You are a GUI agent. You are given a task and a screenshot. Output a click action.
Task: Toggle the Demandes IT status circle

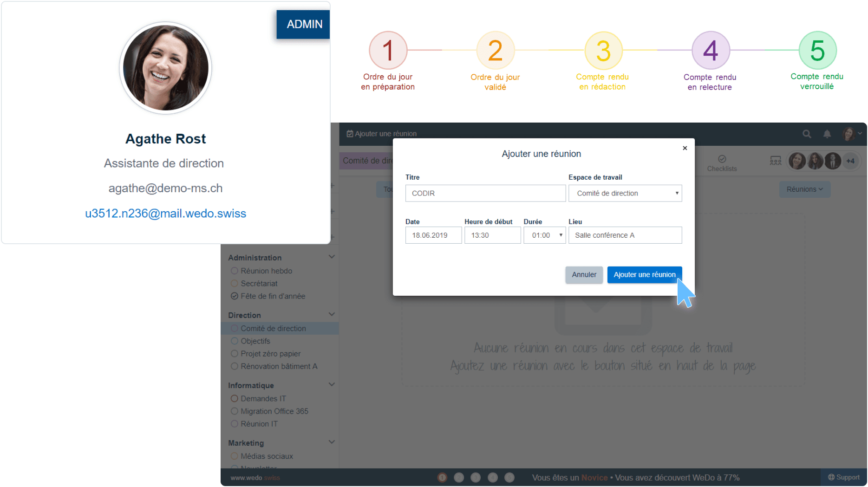(x=235, y=398)
